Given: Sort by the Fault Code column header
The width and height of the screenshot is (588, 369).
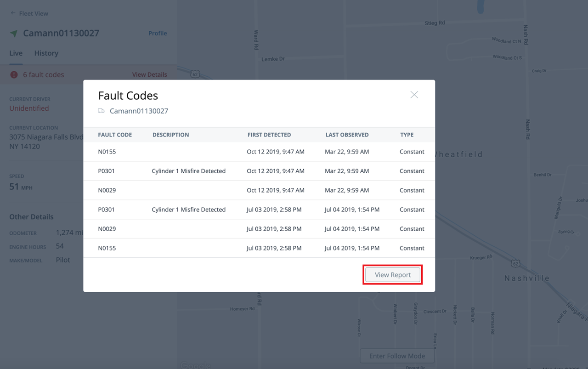Looking at the screenshot, I should [x=115, y=135].
